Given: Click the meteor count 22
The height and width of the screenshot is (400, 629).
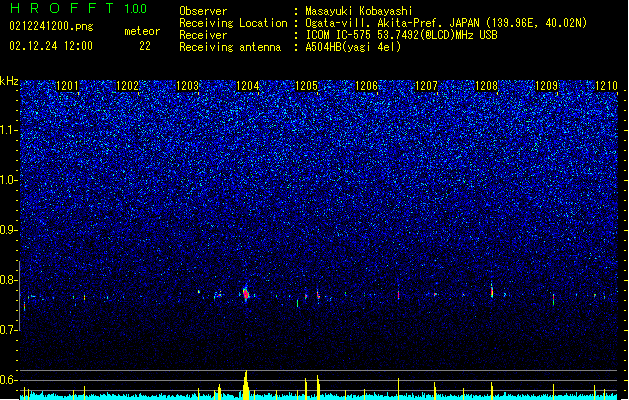Looking at the screenshot, I should click(145, 46).
